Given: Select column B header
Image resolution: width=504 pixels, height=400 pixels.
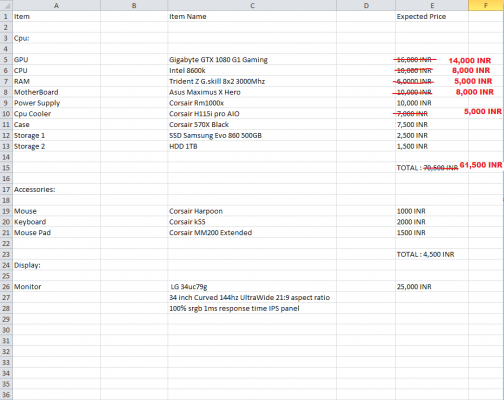Looking at the screenshot, I should tap(134, 5).
